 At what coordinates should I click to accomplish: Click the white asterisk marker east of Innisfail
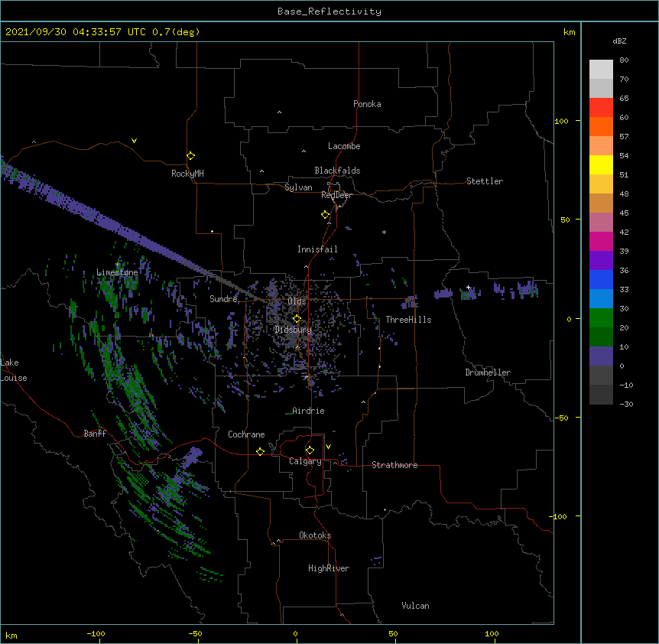coord(384,232)
